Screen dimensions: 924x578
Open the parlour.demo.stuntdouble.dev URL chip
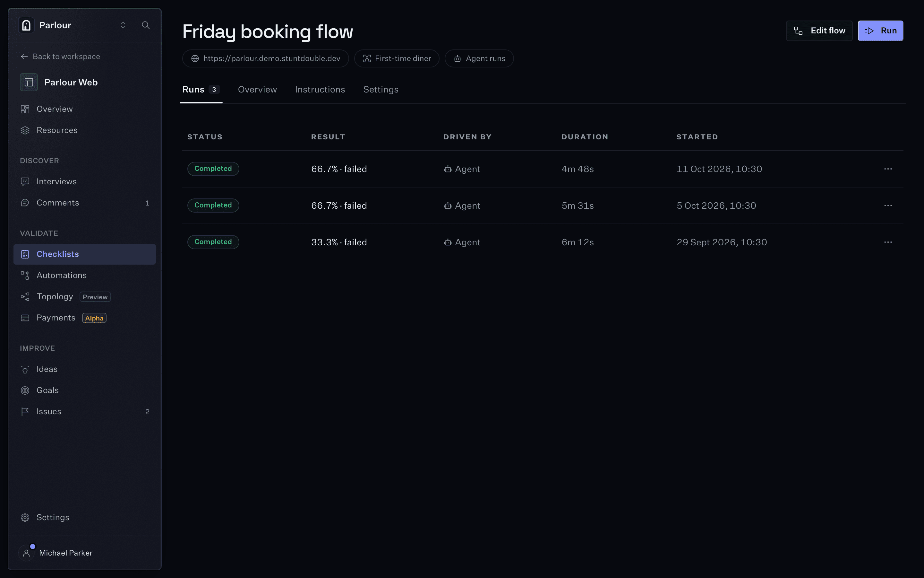(x=265, y=58)
